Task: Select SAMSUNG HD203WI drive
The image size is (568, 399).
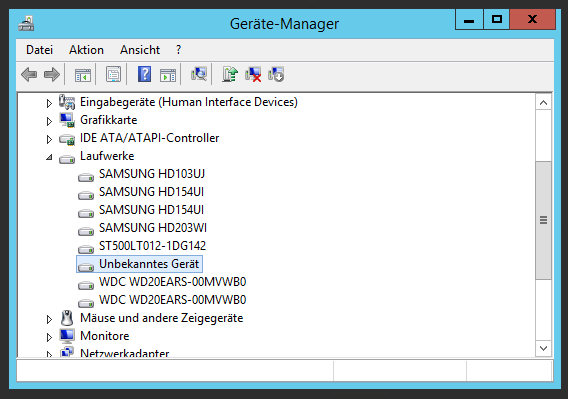Action: click(x=153, y=228)
